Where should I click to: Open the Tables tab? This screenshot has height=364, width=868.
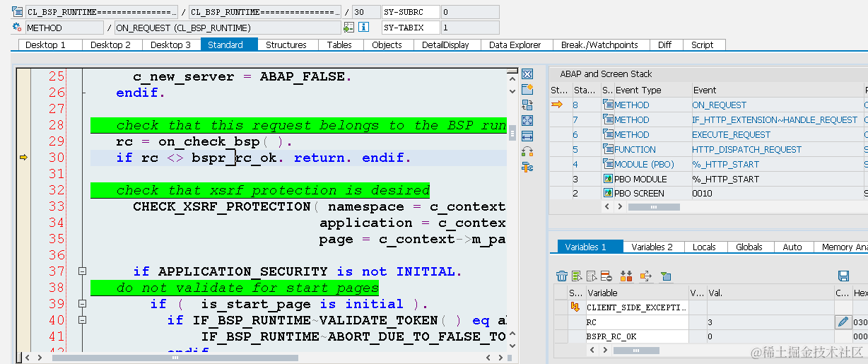[x=339, y=45]
